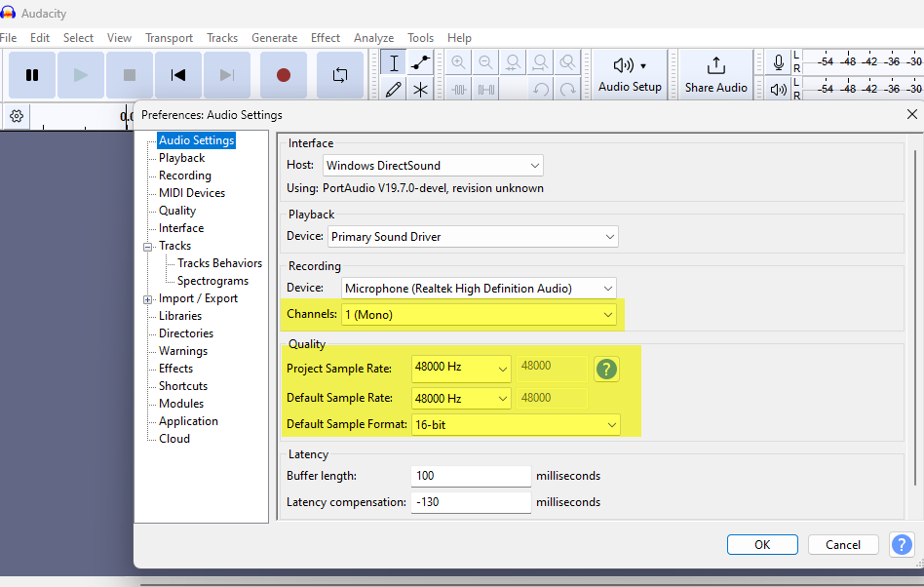The image size is (924, 587).
Task: Select Cloud preferences category
Action: 174,439
